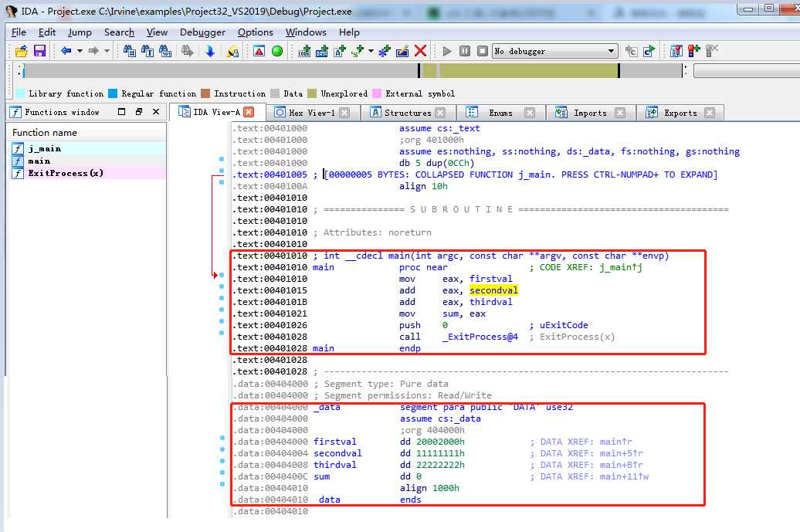
Task: Close the Hex View-1 tab
Action: pos(344,113)
